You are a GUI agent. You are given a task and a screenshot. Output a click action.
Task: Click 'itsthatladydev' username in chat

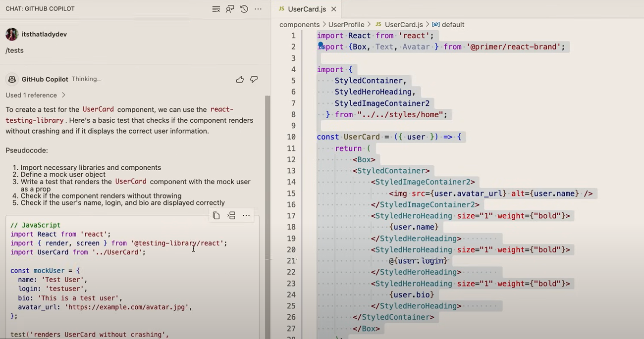[x=44, y=34]
